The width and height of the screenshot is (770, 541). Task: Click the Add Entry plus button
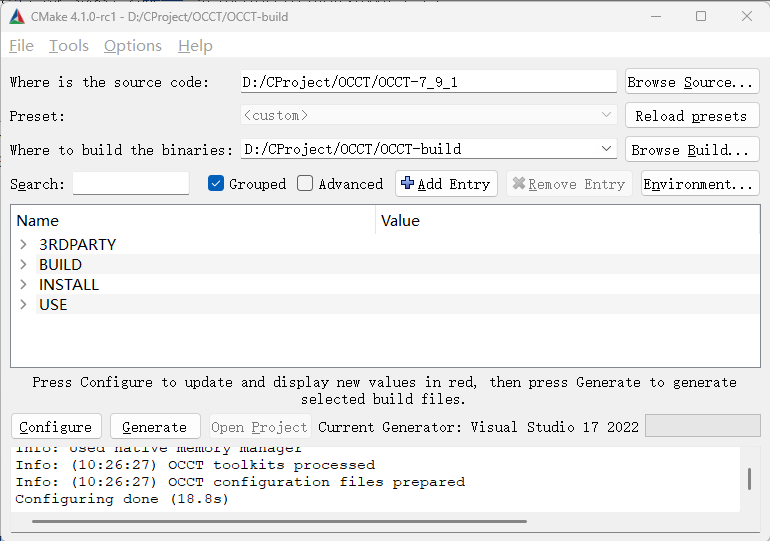tap(446, 184)
